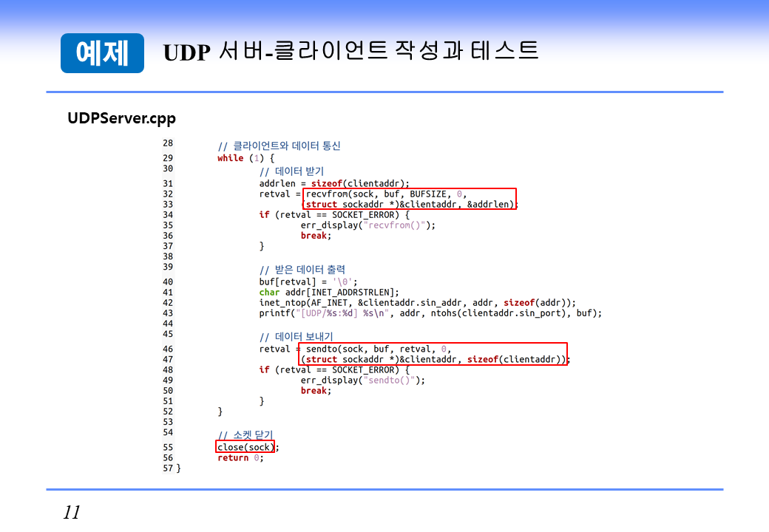
Task: Click the recvfrom(sock, buf, BUFSIZE, 0, call
Action: [x=386, y=194]
